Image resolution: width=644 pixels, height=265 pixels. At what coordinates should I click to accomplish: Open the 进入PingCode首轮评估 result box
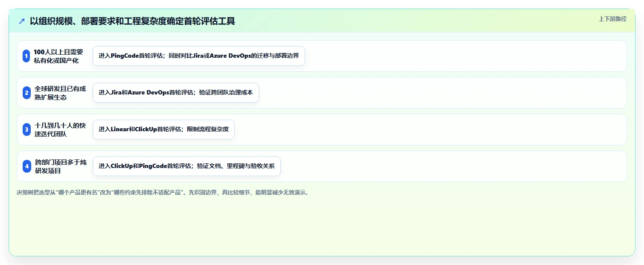pos(199,56)
